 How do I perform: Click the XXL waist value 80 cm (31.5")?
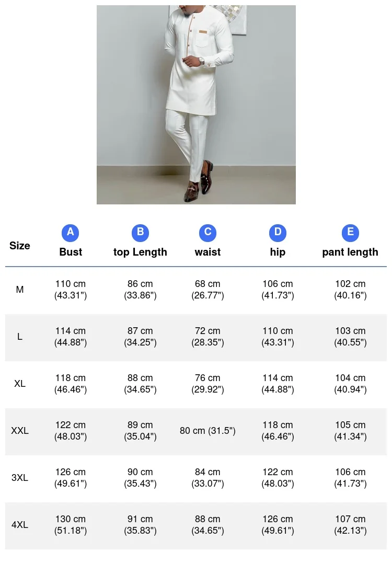(x=207, y=431)
